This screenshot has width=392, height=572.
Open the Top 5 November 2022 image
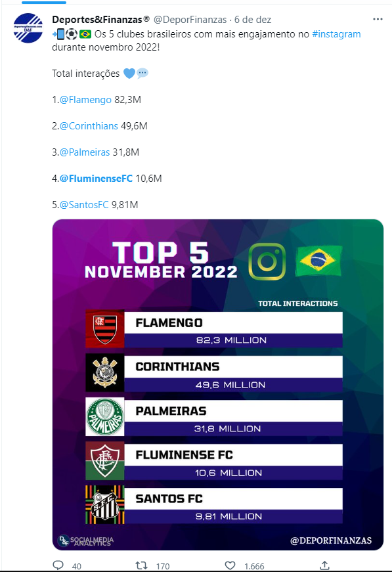tap(218, 384)
